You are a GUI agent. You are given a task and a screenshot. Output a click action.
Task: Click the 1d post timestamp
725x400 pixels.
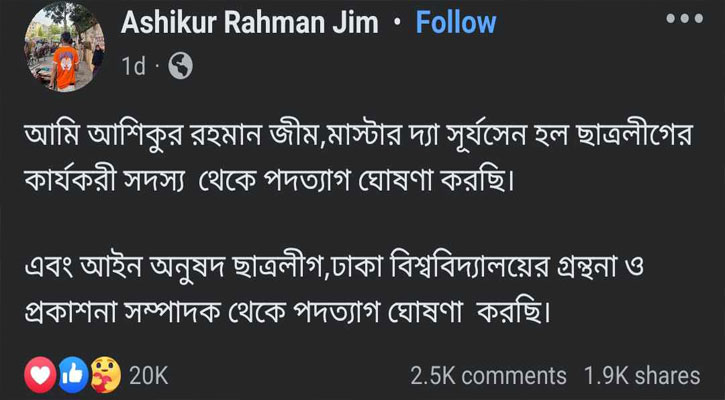click(133, 68)
